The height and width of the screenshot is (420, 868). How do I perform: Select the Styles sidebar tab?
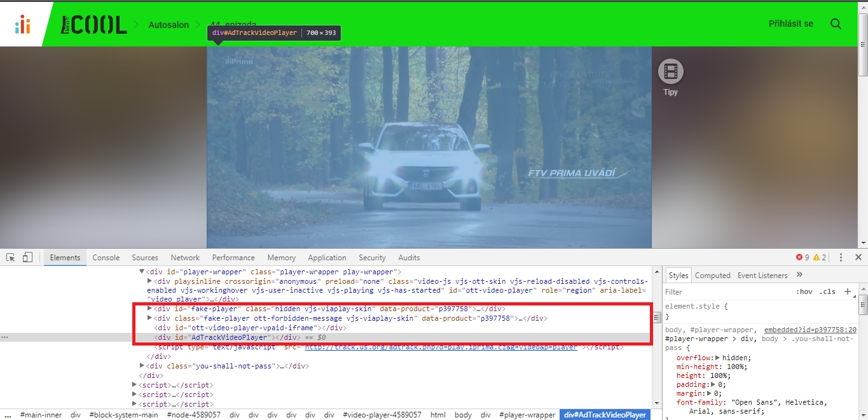pyautogui.click(x=679, y=276)
